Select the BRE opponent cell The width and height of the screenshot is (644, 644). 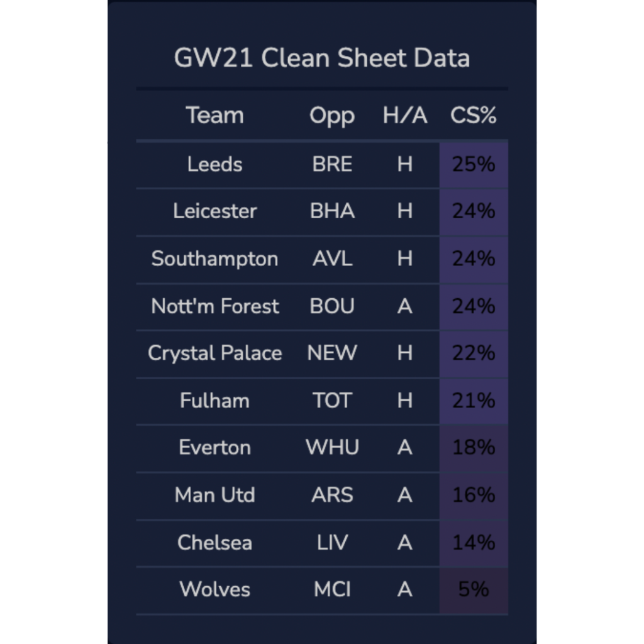coord(332,165)
